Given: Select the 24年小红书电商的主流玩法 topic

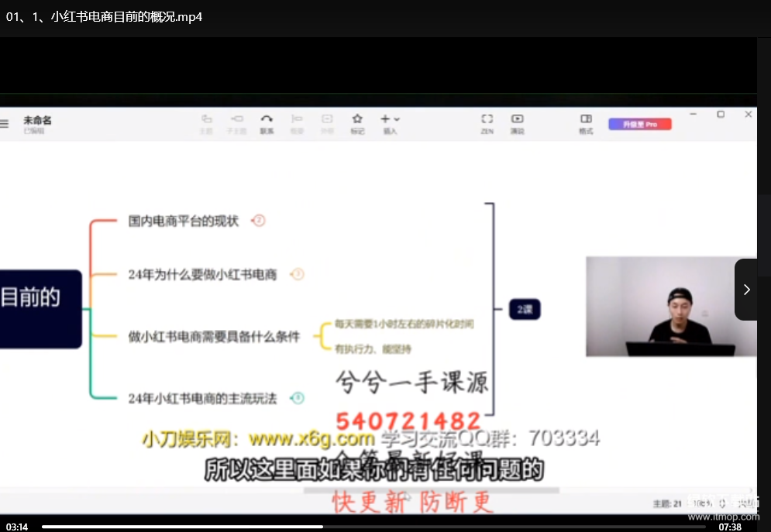Looking at the screenshot, I should tap(202, 398).
